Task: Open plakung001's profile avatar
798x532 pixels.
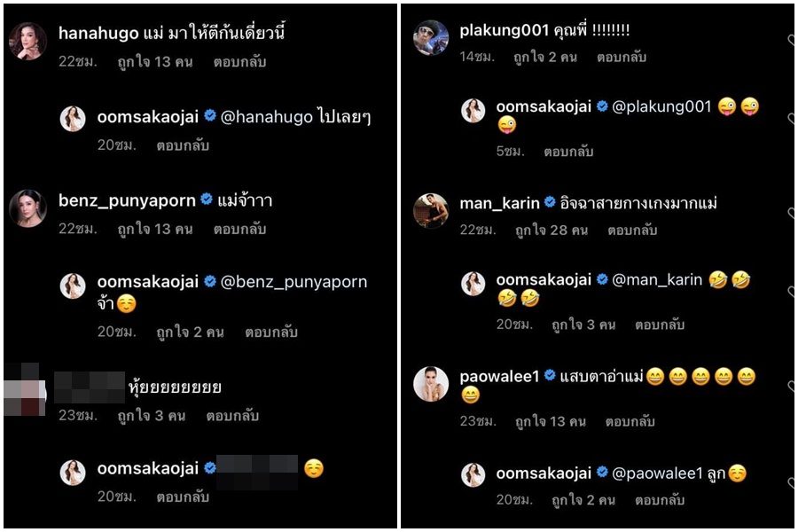Action: 431,37
